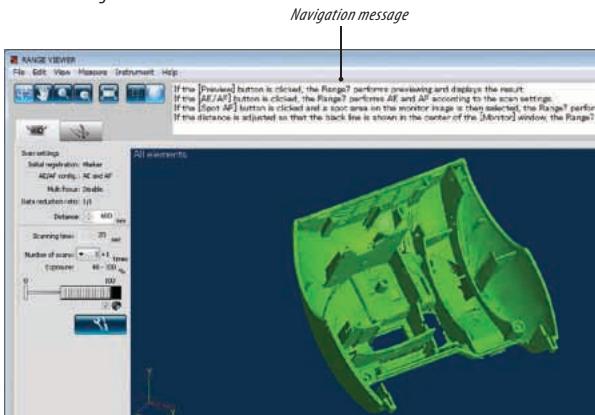
Task: Open the File menu
Action: (x=19, y=72)
